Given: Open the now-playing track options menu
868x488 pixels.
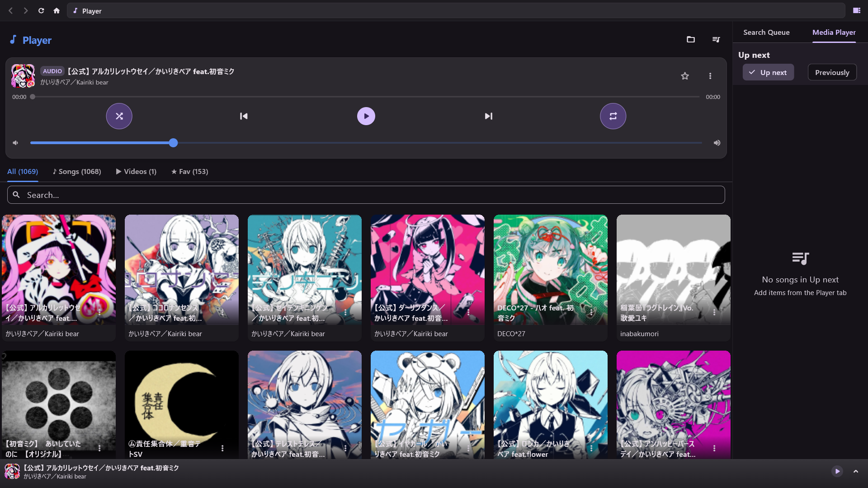Looking at the screenshot, I should click(710, 76).
